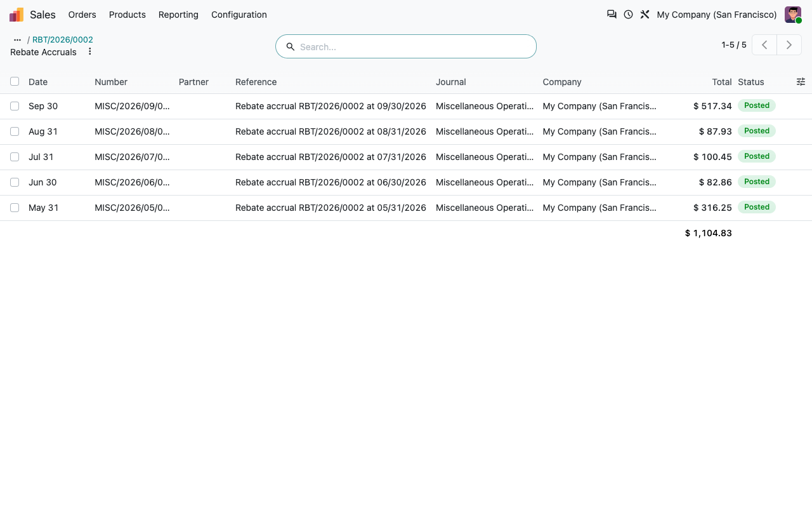The width and height of the screenshot is (812, 508).
Task: Open the activities clock icon
Action: 628,15
